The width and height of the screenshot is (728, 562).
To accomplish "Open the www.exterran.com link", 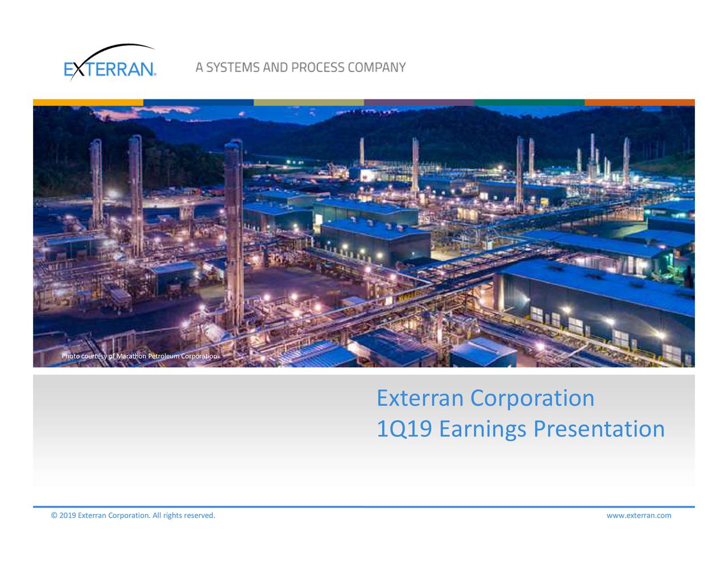I will coord(639,515).
